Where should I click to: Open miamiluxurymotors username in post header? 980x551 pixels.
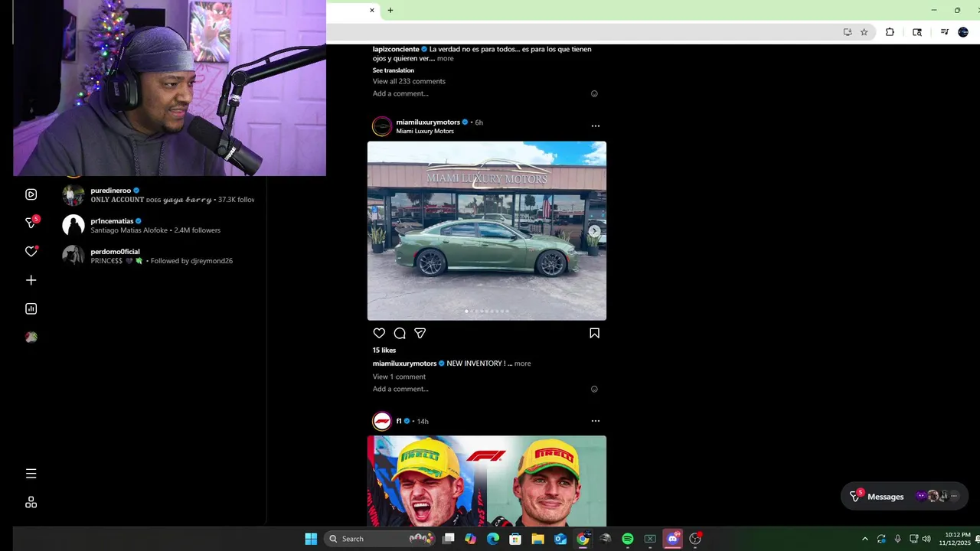click(x=428, y=122)
